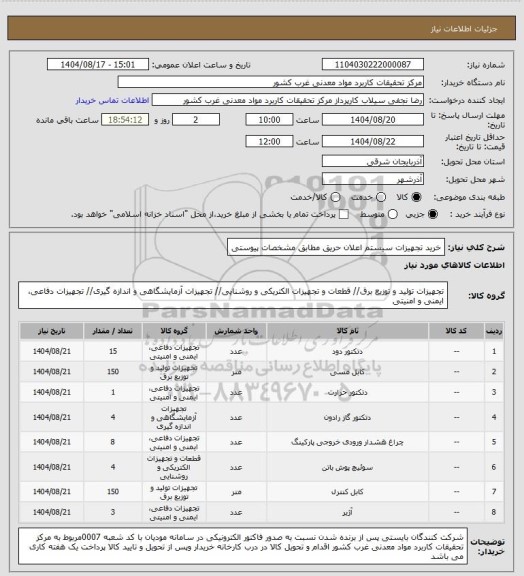Image resolution: width=524 pixels, height=576 pixels.
Task: Click need date in دتکتور گاز رادون row
Action: coord(52,418)
